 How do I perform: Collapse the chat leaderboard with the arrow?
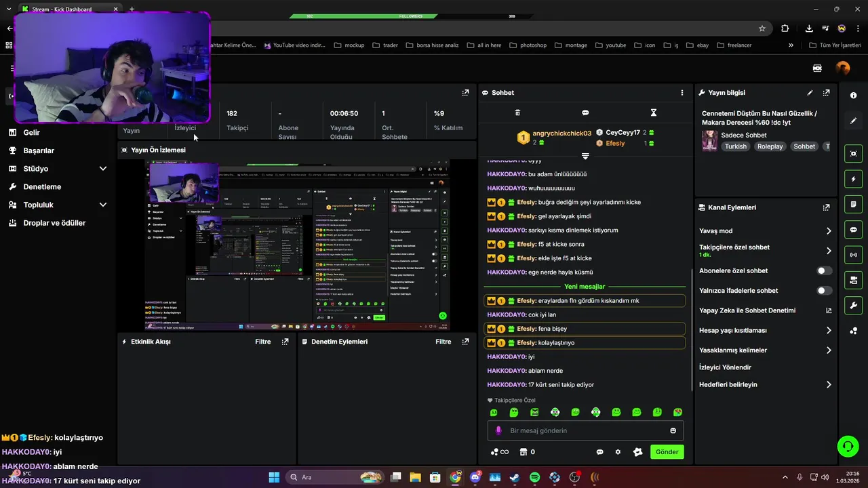pos(585,156)
